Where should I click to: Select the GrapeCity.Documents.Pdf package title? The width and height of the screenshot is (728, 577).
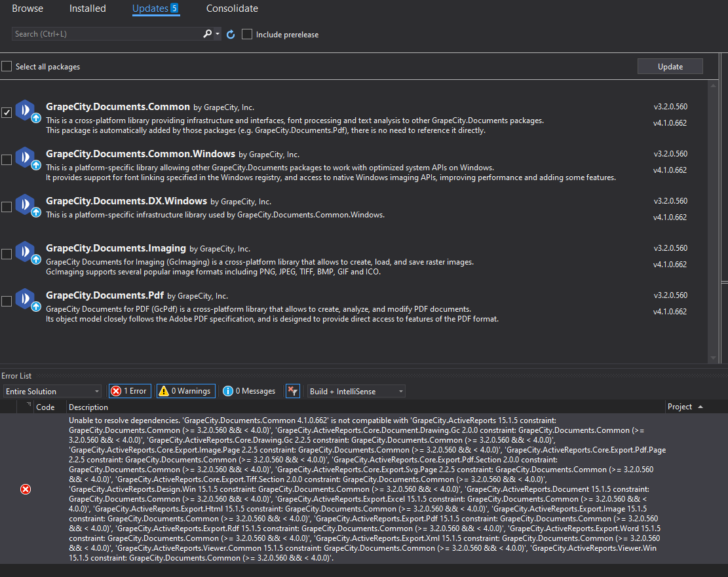(x=105, y=295)
